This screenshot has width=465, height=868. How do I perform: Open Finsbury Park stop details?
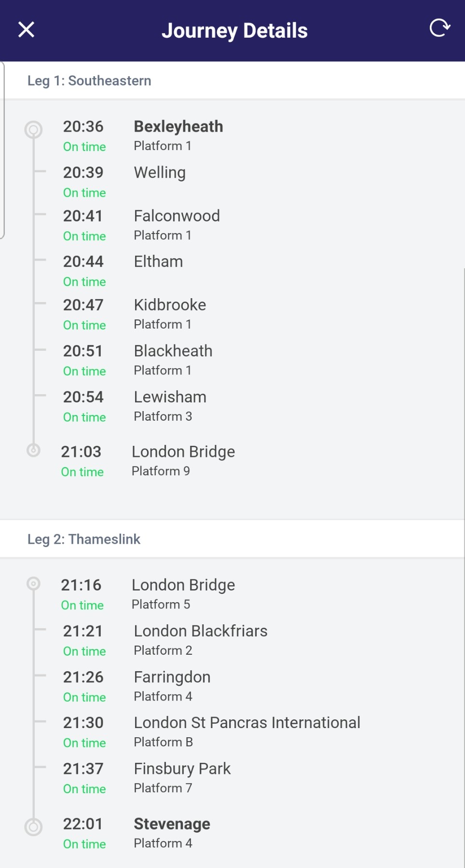pyautogui.click(x=182, y=769)
